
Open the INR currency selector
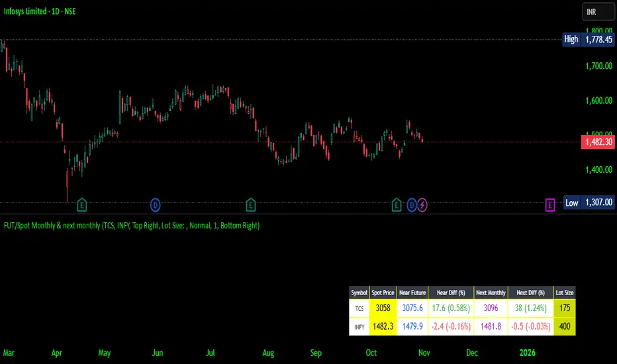pyautogui.click(x=598, y=12)
